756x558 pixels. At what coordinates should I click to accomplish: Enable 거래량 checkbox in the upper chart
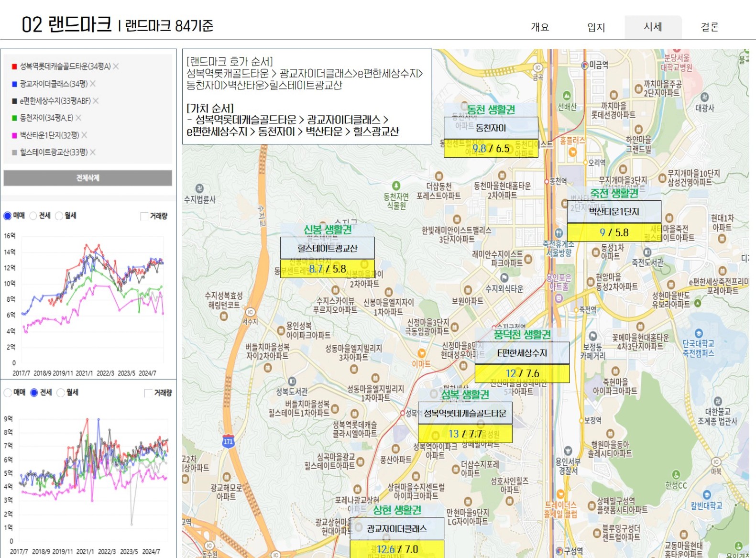144,216
